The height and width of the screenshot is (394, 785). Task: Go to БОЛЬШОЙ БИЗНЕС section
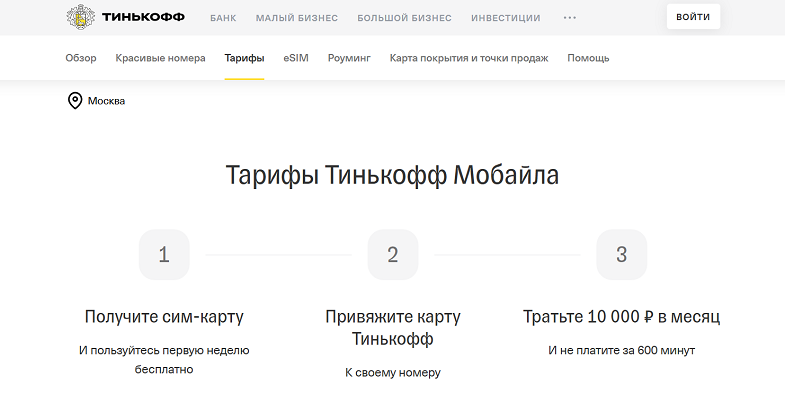coord(405,18)
